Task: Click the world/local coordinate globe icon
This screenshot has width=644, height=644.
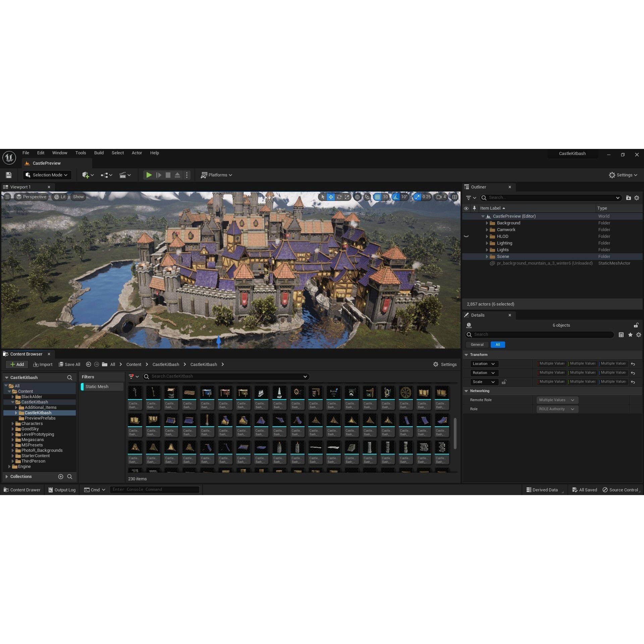Action: [358, 197]
